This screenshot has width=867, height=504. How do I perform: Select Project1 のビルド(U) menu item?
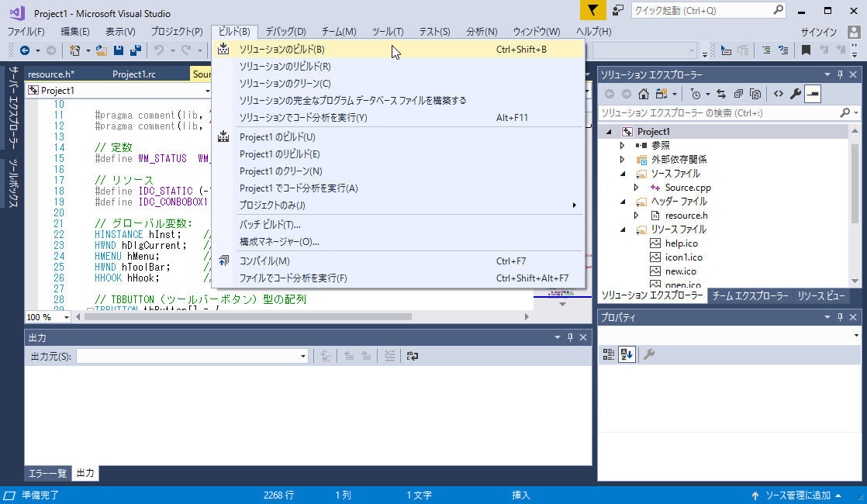[x=398, y=137]
